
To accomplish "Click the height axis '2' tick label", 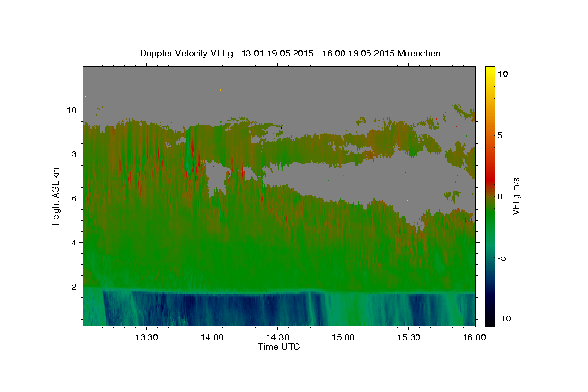I will coord(75,287).
